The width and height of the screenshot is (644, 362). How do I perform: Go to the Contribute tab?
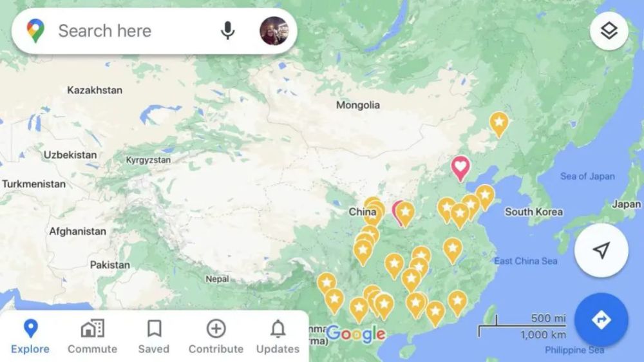216,336
